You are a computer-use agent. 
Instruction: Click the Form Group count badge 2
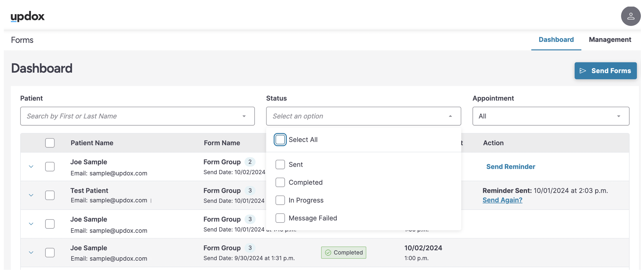click(x=250, y=162)
